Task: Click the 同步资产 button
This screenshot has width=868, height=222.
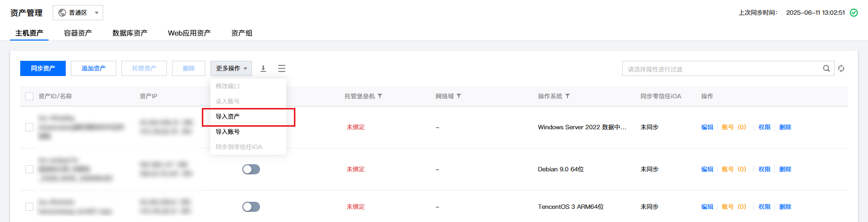Action: 43,68
